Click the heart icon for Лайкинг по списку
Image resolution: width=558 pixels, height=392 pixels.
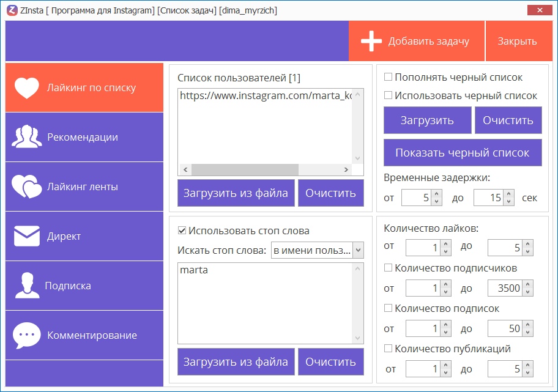tap(27, 88)
